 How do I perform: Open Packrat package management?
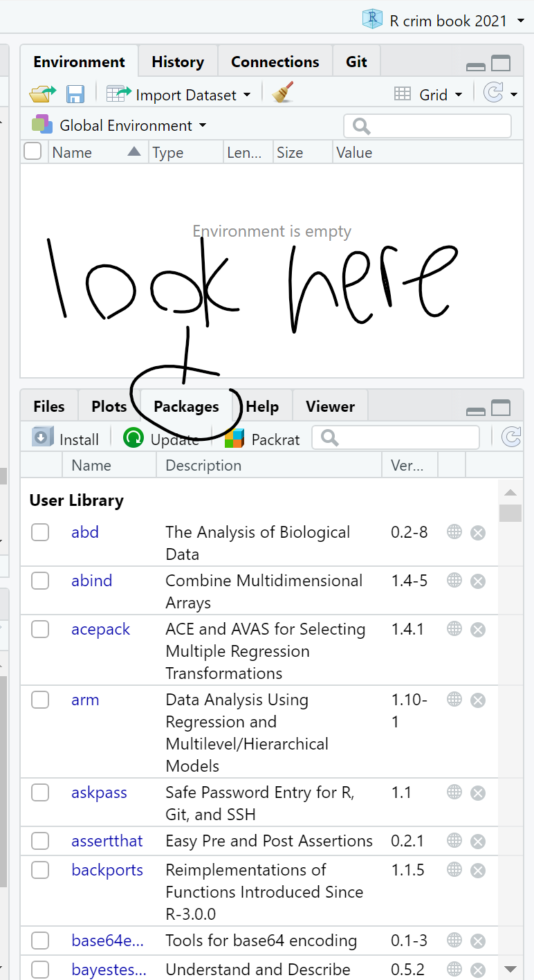(262, 437)
